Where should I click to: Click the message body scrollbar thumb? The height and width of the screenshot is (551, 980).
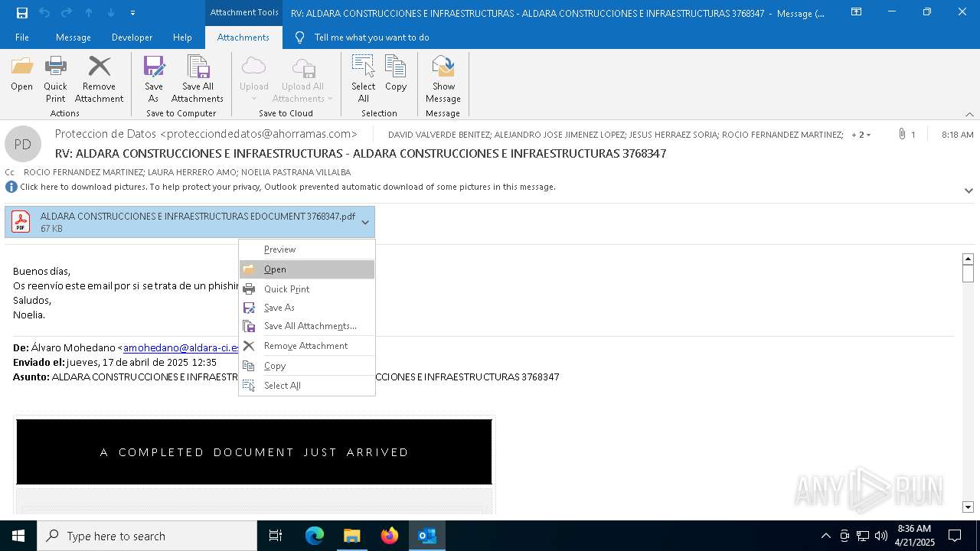coord(968,274)
